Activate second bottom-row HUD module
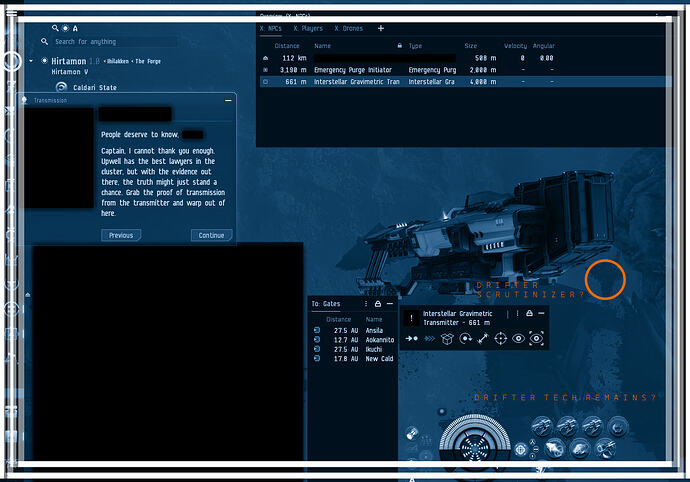Image resolution: width=690 pixels, height=482 pixels. point(580,449)
